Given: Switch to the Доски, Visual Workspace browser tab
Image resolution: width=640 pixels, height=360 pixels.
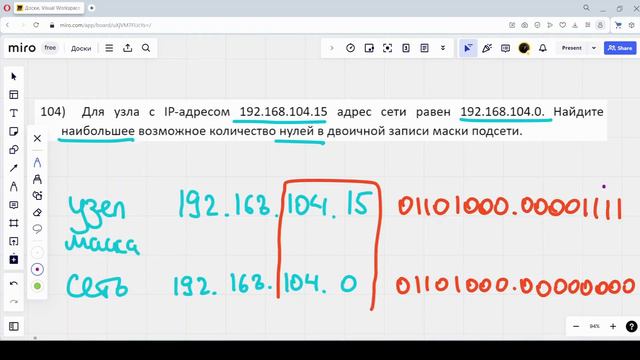Looking at the screenshot, I should pyautogui.click(x=49, y=8).
